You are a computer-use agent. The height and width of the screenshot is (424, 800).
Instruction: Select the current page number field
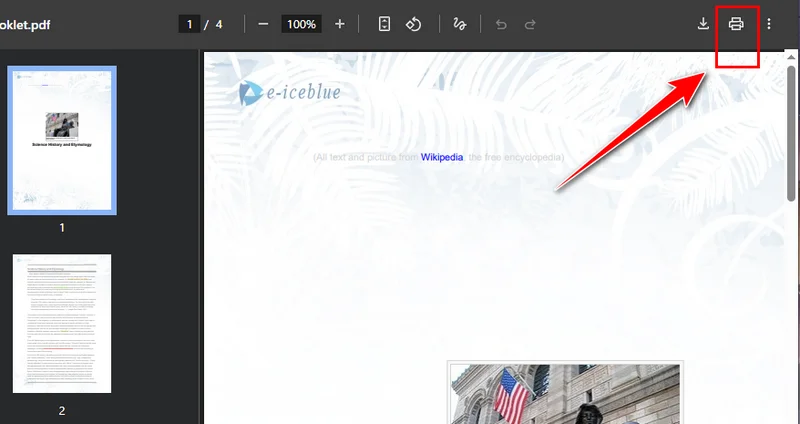189,24
